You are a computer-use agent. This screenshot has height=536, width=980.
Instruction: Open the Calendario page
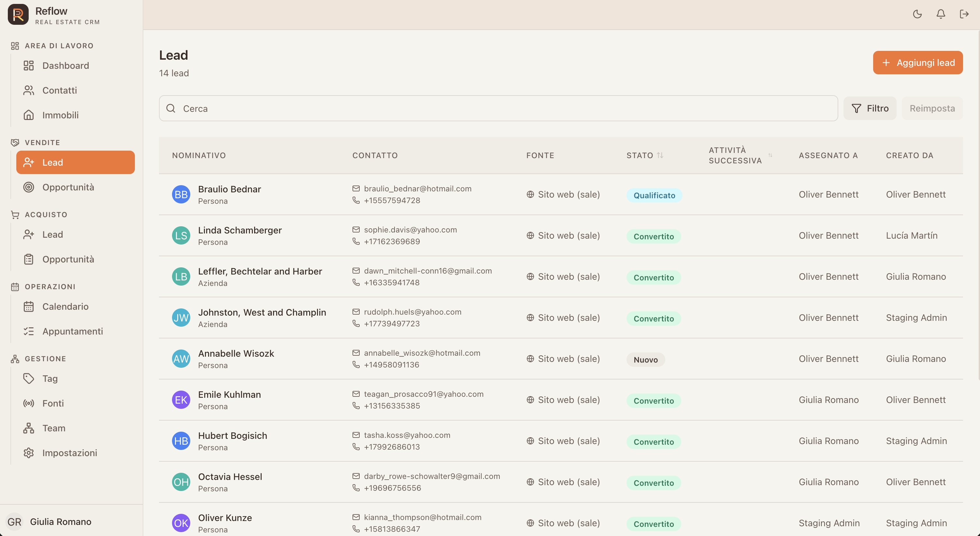pyautogui.click(x=75, y=306)
